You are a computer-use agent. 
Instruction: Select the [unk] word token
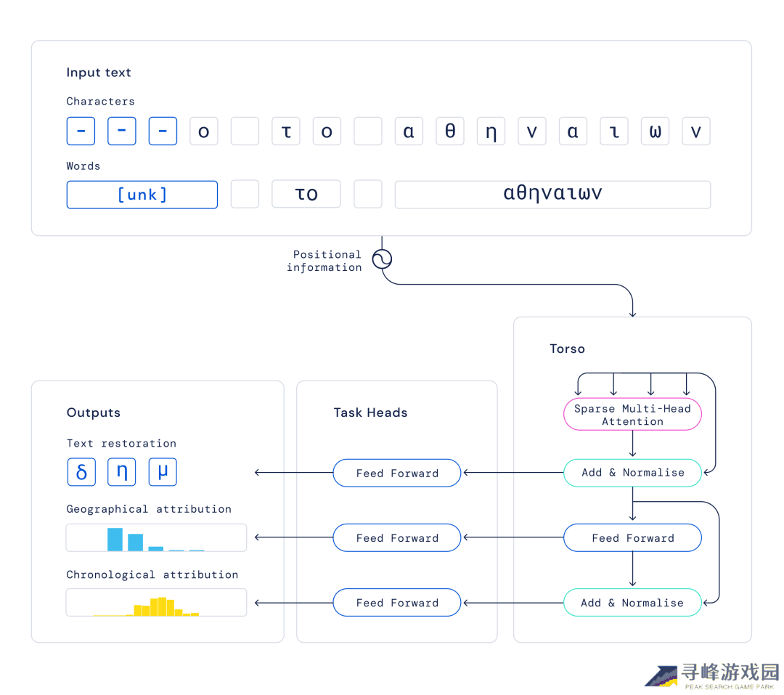point(142,195)
